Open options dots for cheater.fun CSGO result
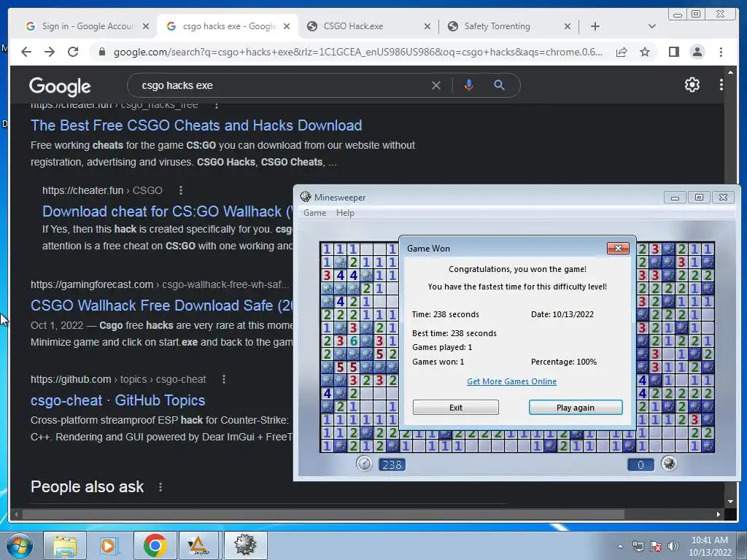This screenshot has height=560, width=747. [181, 190]
